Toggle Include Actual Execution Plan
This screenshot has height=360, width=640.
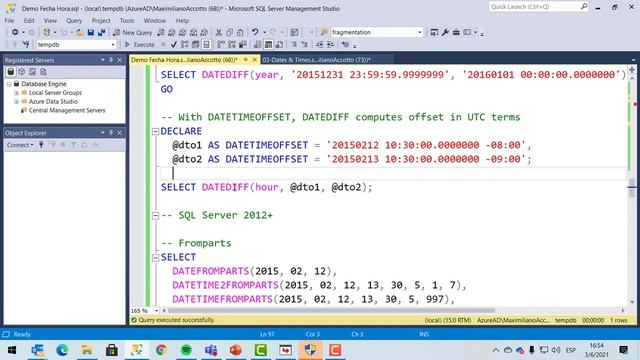pyautogui.click(x=221, y=44)
